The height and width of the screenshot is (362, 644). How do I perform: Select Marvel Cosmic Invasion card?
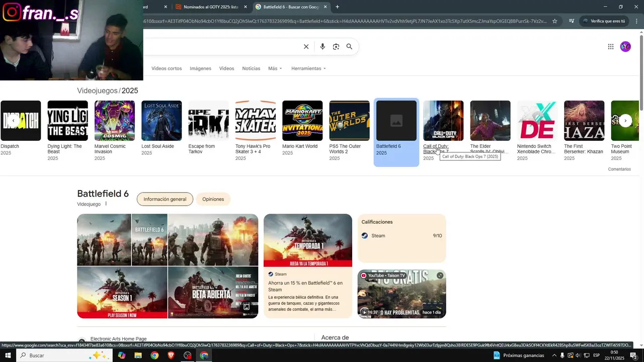point(115,131)
